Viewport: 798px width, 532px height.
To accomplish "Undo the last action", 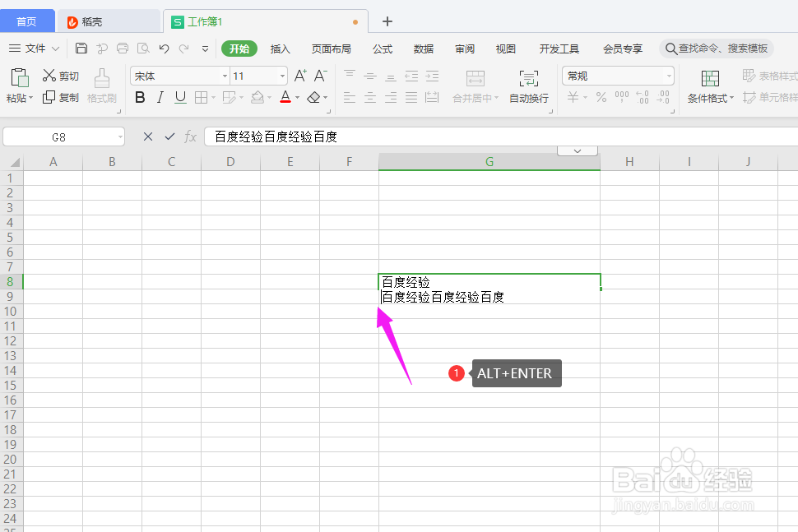I will tap(164, 49).
